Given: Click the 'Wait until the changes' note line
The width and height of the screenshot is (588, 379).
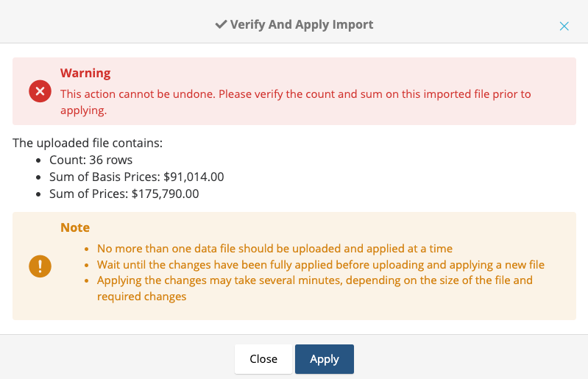Looking at the screenshot, I should tap(320, 265).
